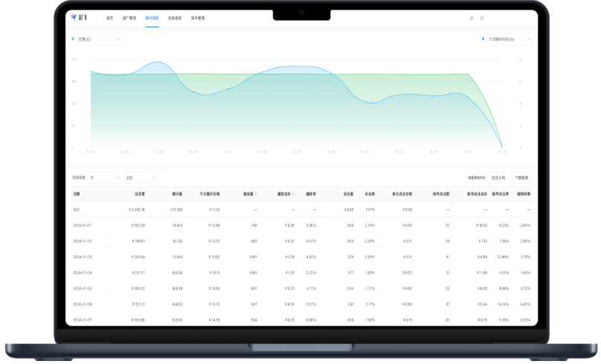Select the 2024-01-03 table row
601x364 pixels.
coord(298,256)
